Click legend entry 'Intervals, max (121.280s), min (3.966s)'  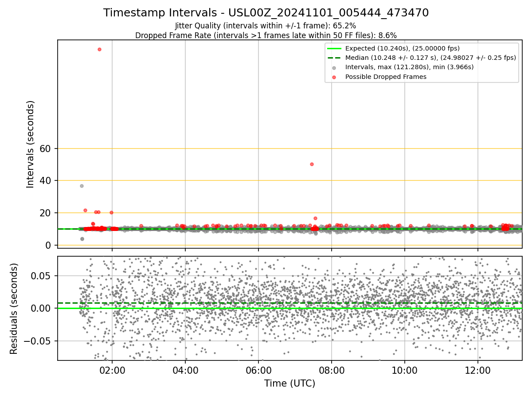(409, 67)
